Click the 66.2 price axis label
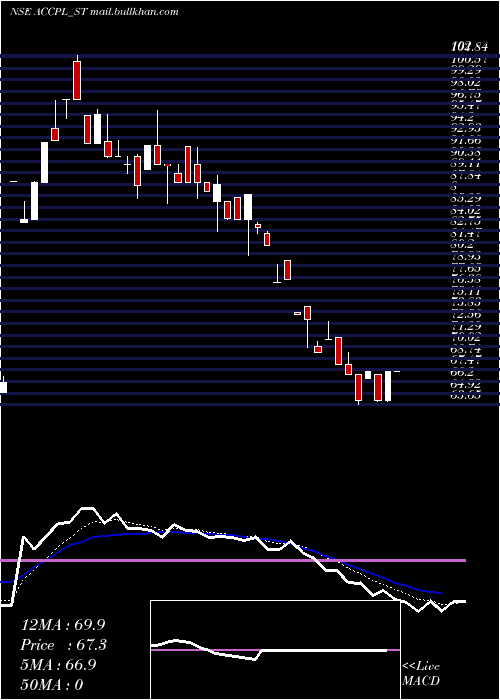This screenshot has width=500, height=700. (462, 371)
